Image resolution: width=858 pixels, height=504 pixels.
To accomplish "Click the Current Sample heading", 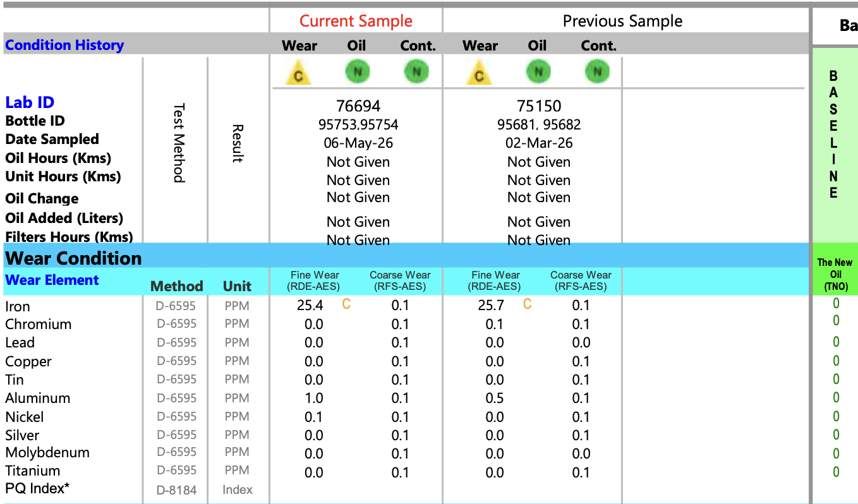I will pyautogui.click(x=356, y=21).
